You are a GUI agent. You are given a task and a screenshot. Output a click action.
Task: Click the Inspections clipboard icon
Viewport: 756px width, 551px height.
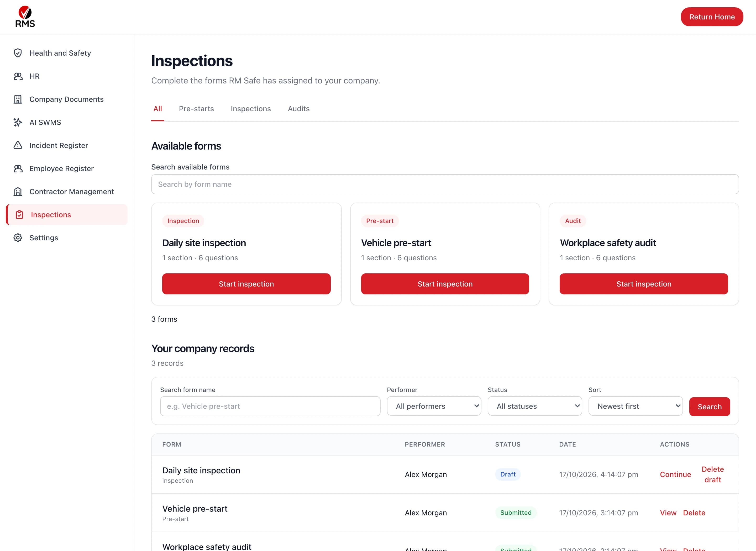pyautogui.click(x=19, y=214)
